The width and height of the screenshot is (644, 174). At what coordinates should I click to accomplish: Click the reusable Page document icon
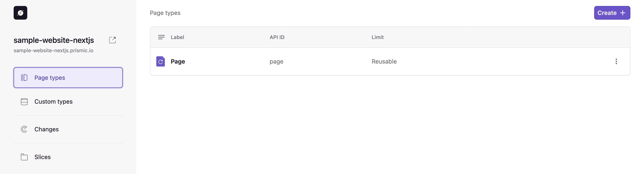[161, 61]
